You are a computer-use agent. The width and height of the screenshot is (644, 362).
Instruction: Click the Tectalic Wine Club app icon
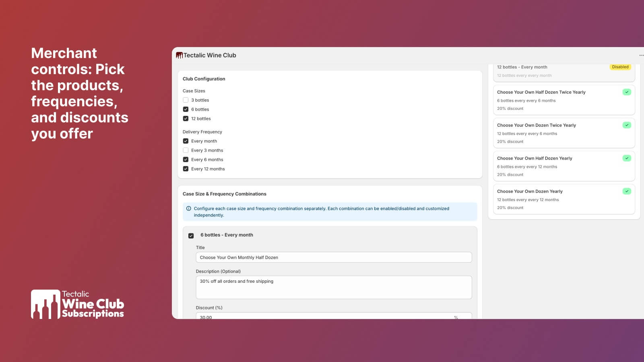click(x=179, y=56)
